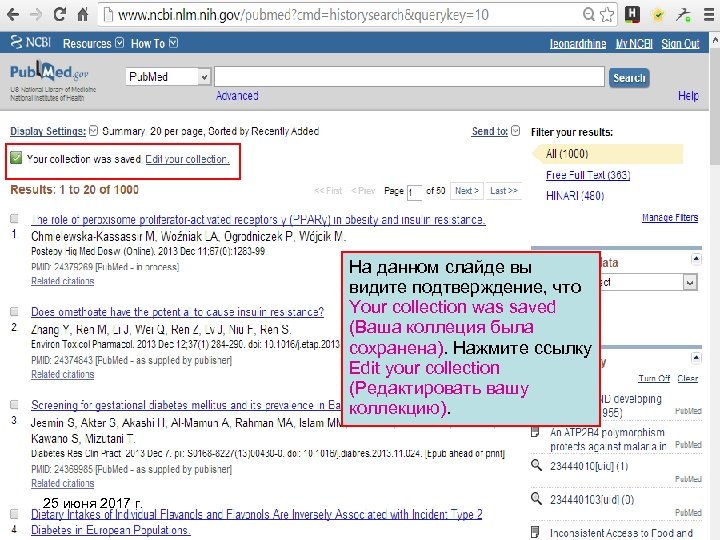Click search icon beside 234440103[uid] (0)

coord(536,498)
